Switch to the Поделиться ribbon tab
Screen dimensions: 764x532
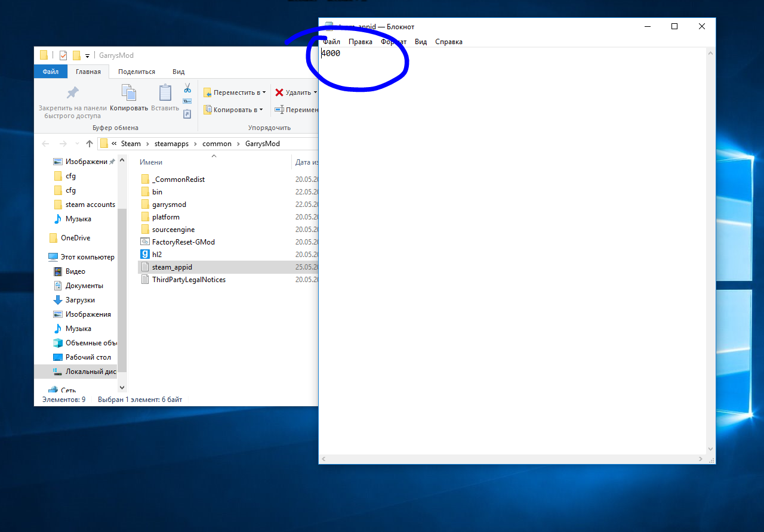(x=136, y=72)
